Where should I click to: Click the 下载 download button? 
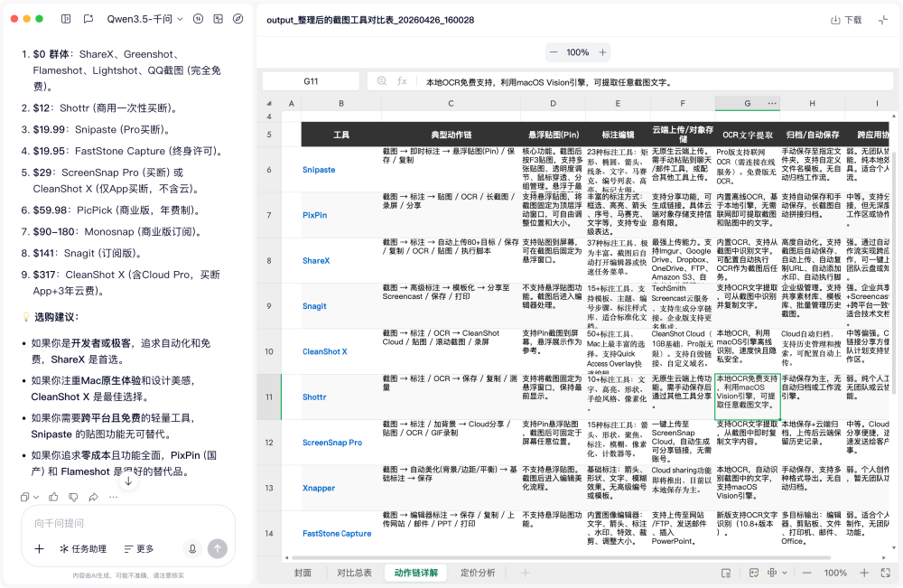(x=847, y=20)
